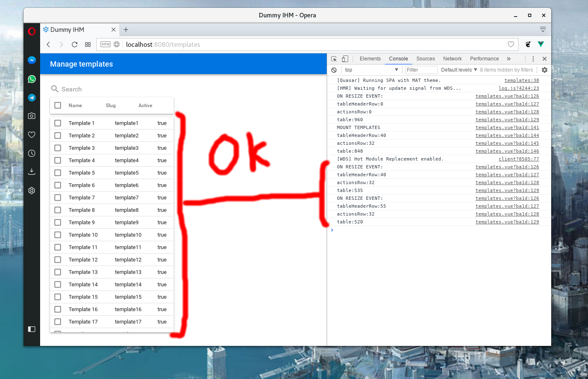Click the template7 slug cell
The image size is (588, 379).
[127, 198]
